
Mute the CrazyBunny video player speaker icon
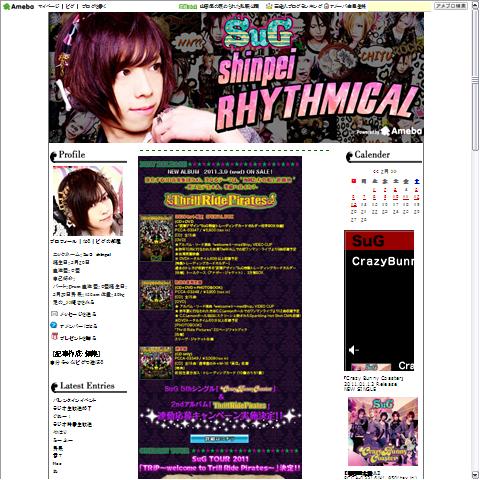353,350
